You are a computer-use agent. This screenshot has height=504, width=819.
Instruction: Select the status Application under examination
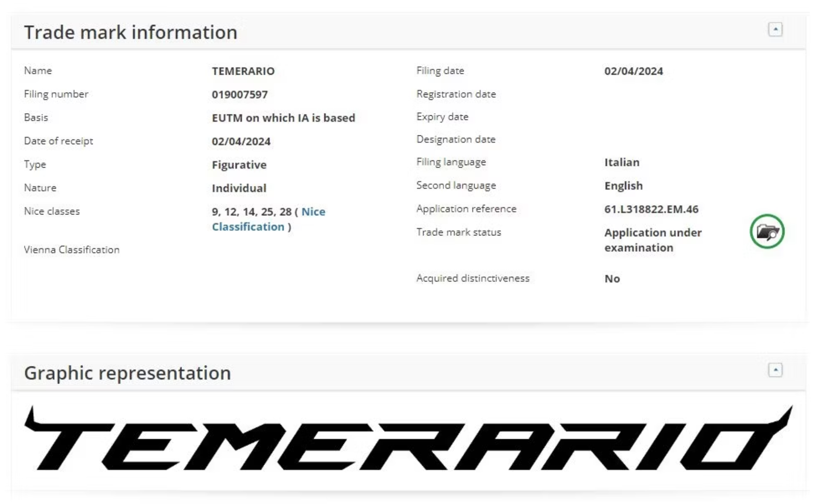pos(653,240)
